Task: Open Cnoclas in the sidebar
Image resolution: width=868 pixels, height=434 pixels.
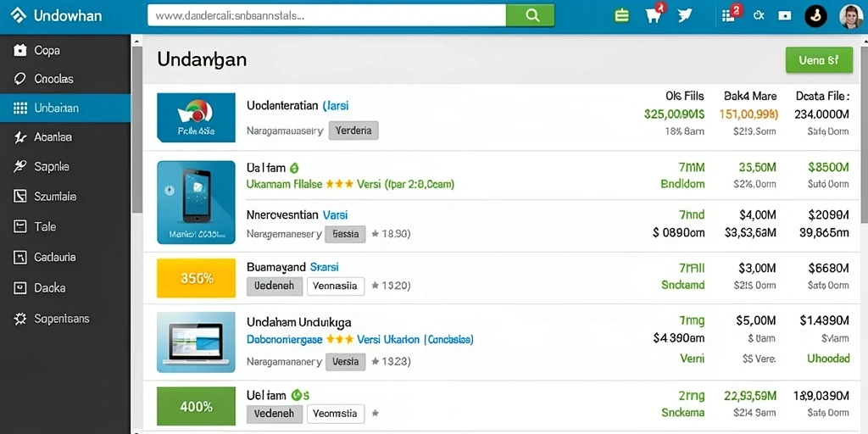Action: tap(65, 79)
